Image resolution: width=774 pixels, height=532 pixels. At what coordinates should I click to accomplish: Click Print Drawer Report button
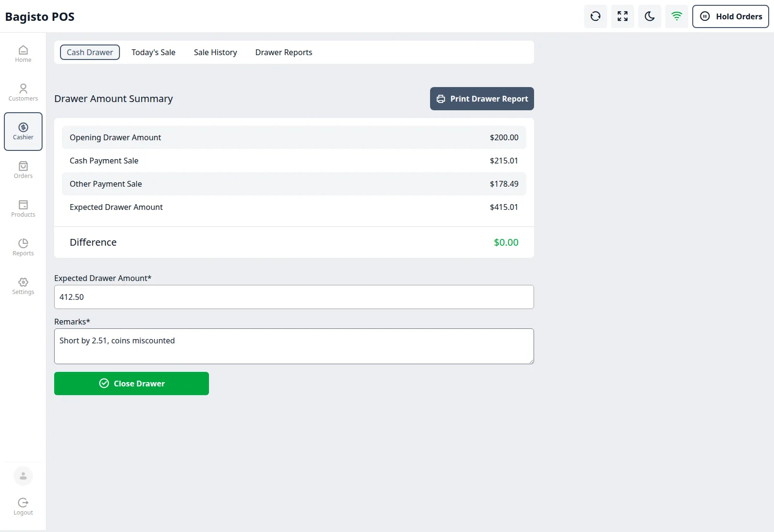pos(482,99)
